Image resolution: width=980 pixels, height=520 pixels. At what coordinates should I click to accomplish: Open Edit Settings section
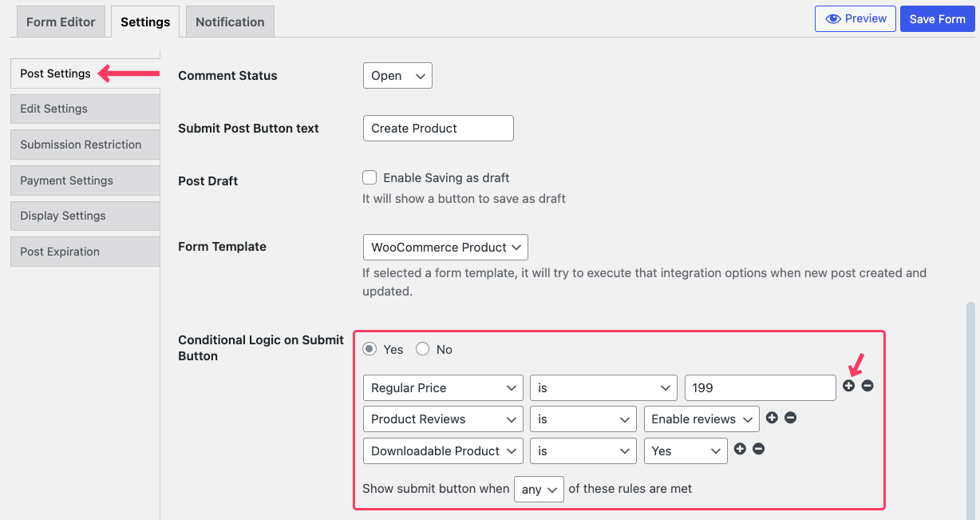click(85, 109)
